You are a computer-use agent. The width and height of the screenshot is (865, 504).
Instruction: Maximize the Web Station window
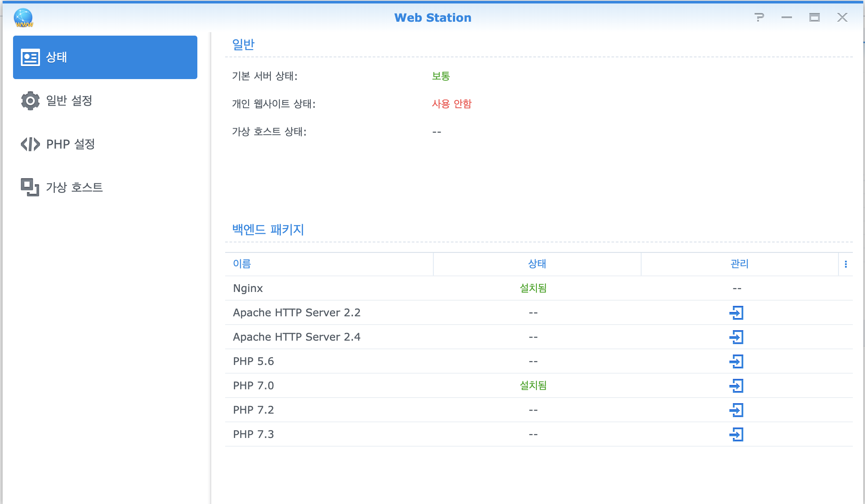click(x=814, y=17)
